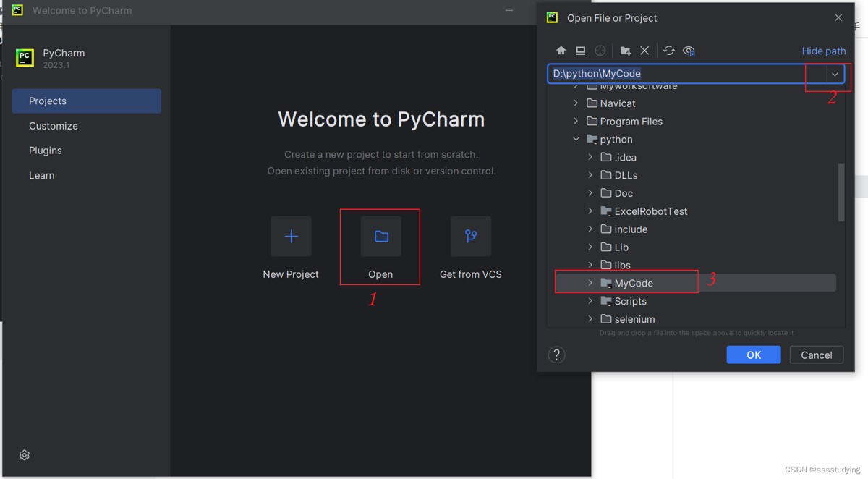Click the Navicat folder icon
The width and height of the screenshot is (868, 479).
coord(592,103)
